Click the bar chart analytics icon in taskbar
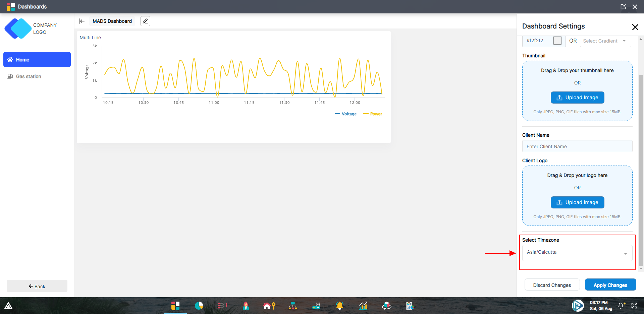Screen dimensions: 644x314 [363, 306]
